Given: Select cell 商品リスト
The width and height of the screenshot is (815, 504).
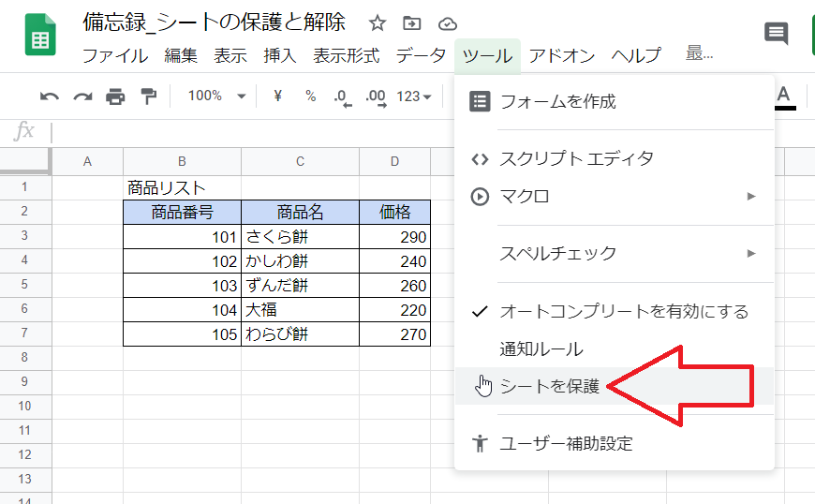Looking at the screenshot, I should pyautogui.click(x=182, y=187).
